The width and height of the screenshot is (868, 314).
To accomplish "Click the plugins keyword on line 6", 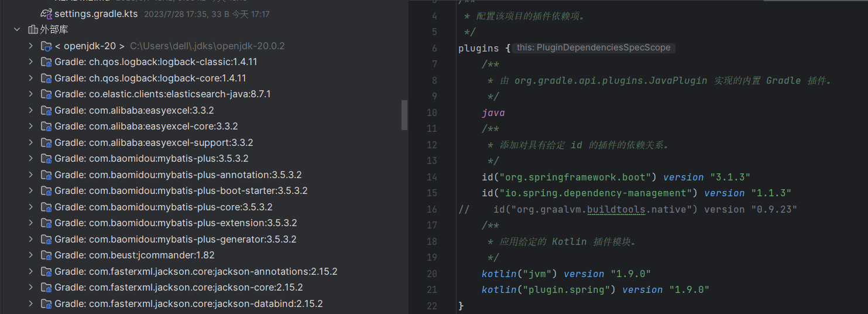I will point(479,49).
